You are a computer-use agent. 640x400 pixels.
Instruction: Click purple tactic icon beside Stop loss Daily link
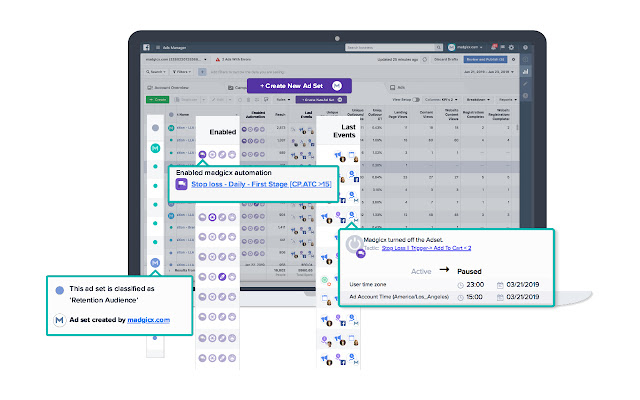tap(181, 184)
